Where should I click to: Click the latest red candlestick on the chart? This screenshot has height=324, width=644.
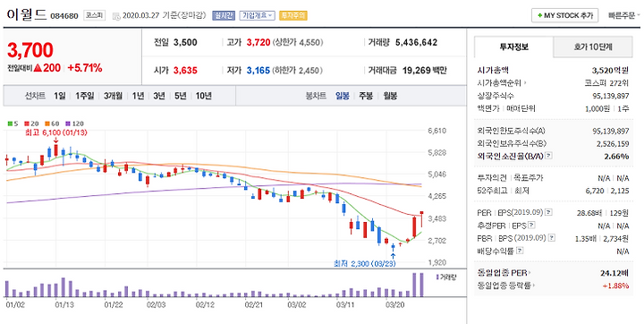422,218
